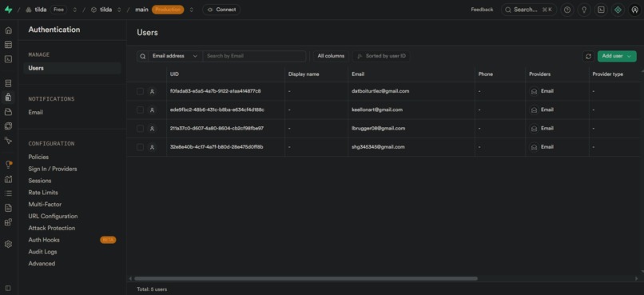The image size is (644, 295).
Task: Open Rate Limits configuration
Action: [x=42, y=193]
